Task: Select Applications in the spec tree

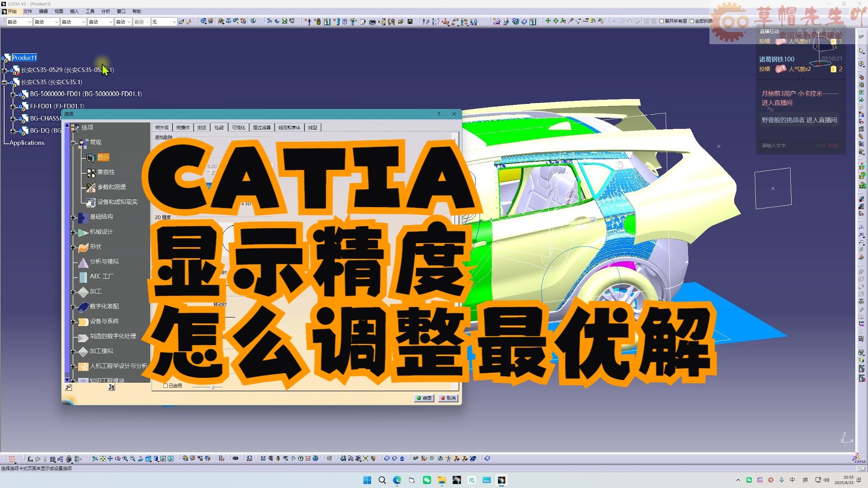Action: tap(27, 143)
